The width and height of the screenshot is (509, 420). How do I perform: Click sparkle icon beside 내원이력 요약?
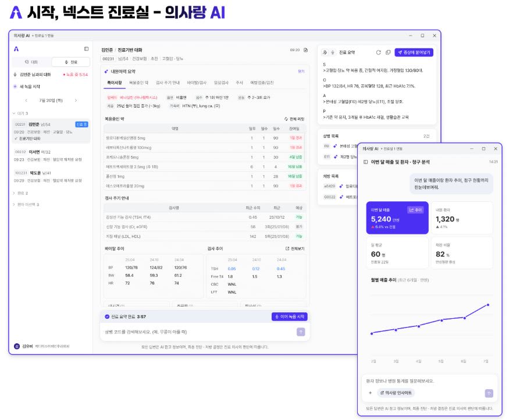click(x=106, y=72)
